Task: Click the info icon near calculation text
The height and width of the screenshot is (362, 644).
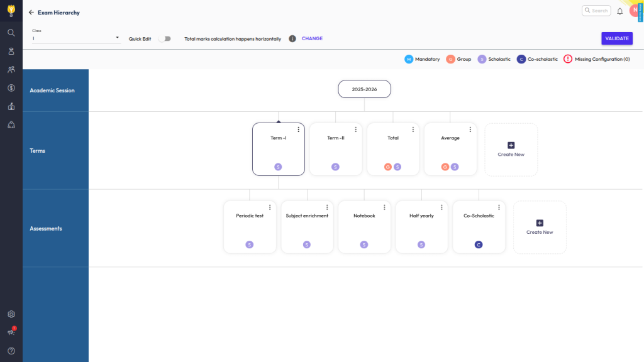Action: (292, 39)
